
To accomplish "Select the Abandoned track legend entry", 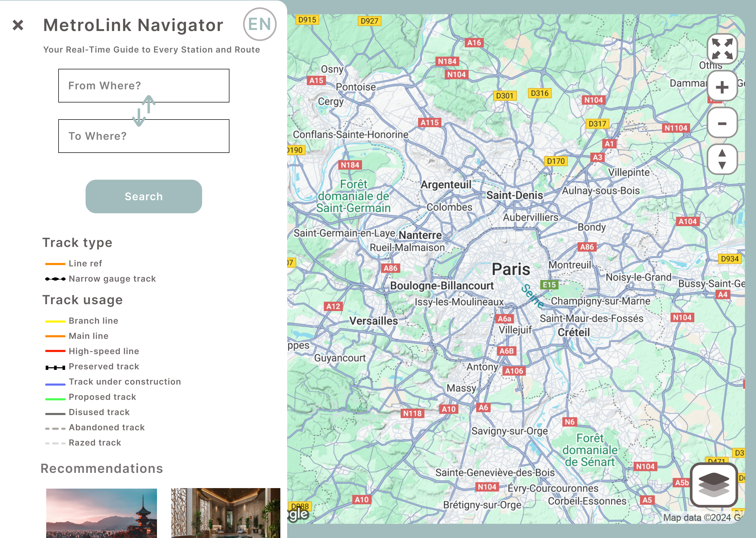I will pyautogui.click(x=95, y=427).
